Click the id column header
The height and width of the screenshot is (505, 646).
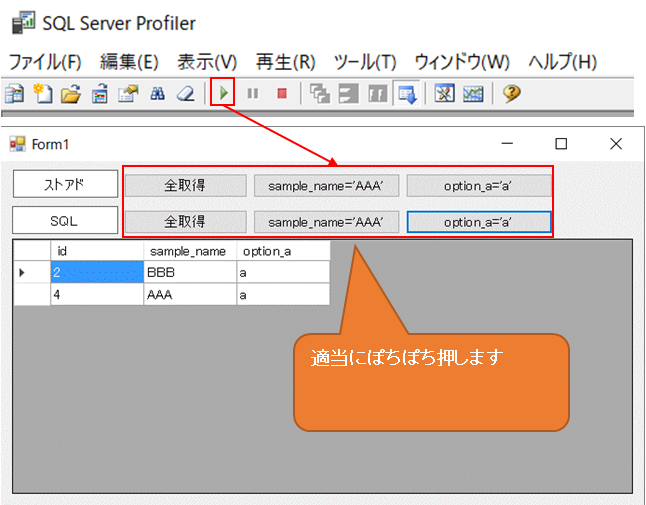pyautogui.click(x=97, y=251)
